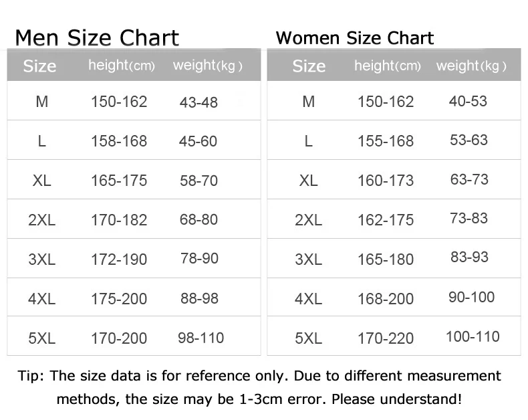Select men's 2XL weight 68-80
The width and height of the screenshot is (528, 420).
[199, 219]
